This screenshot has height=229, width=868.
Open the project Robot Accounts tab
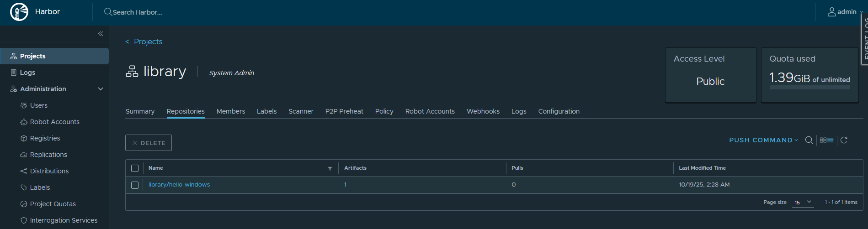point(430,111)
